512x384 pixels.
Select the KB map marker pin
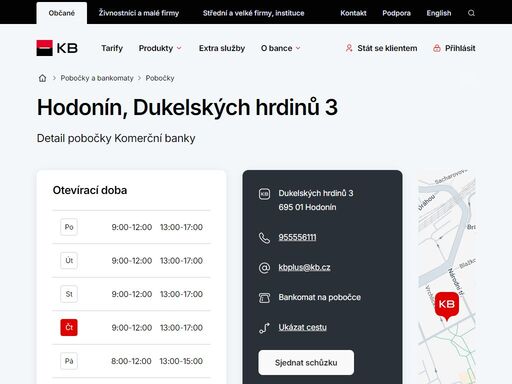447,306
